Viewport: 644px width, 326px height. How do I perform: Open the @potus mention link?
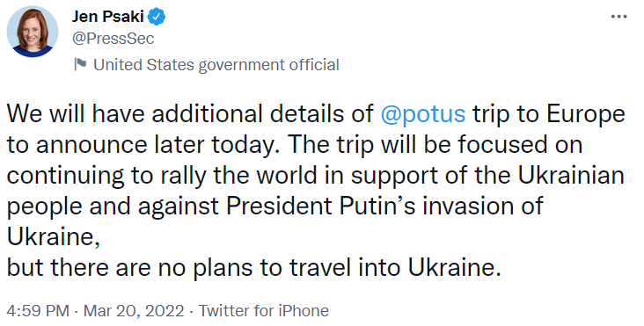423,114
